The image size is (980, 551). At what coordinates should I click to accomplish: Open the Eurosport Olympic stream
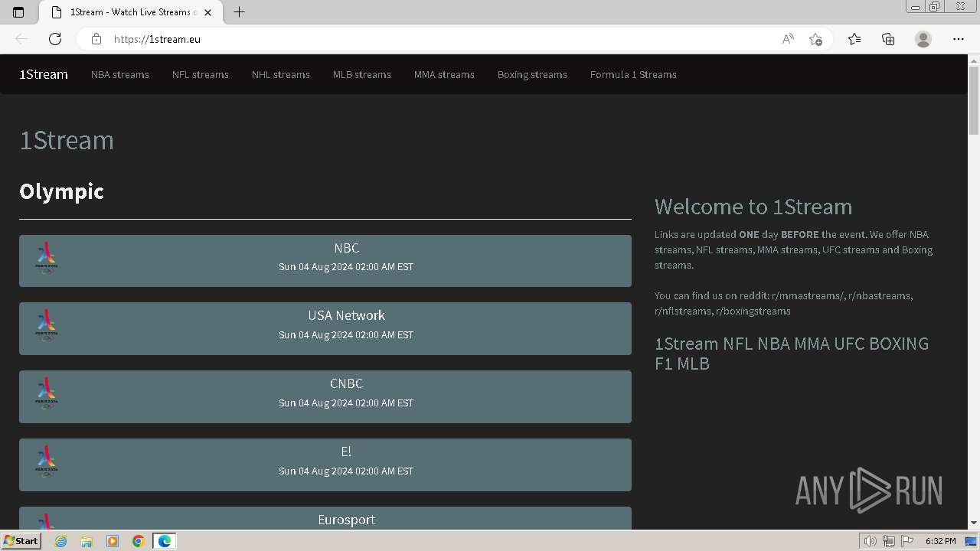click(x=325, y=518)
